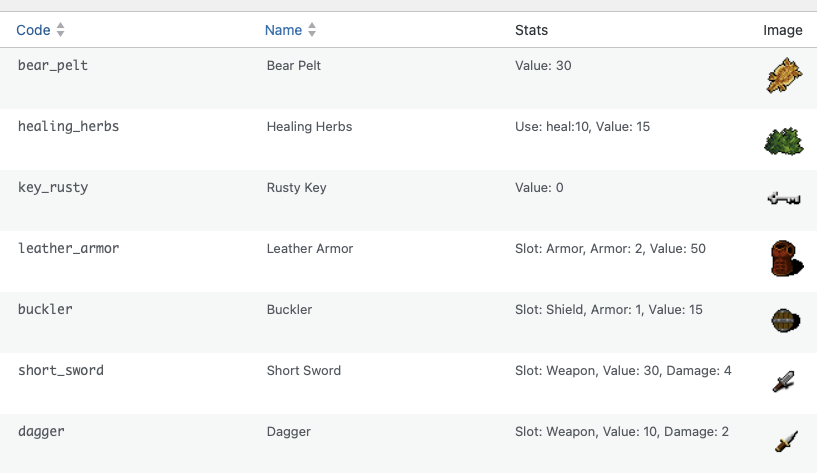817x473 pixels.
Task: Click the Stats column header
Action: 531,30
